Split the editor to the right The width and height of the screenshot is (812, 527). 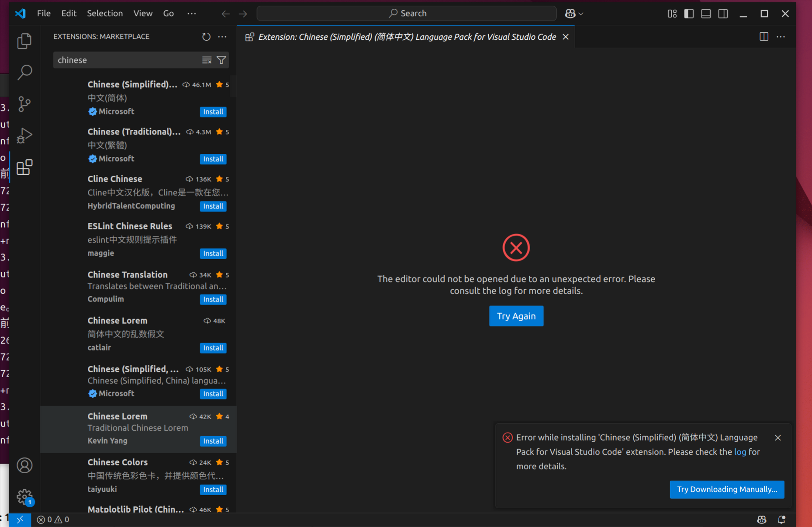click(x=764, y=37)
